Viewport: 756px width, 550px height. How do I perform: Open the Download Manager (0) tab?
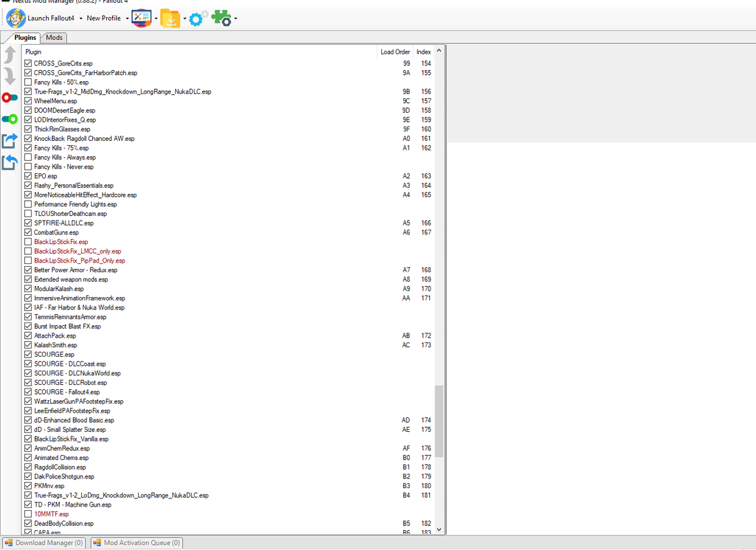[44, 542]
